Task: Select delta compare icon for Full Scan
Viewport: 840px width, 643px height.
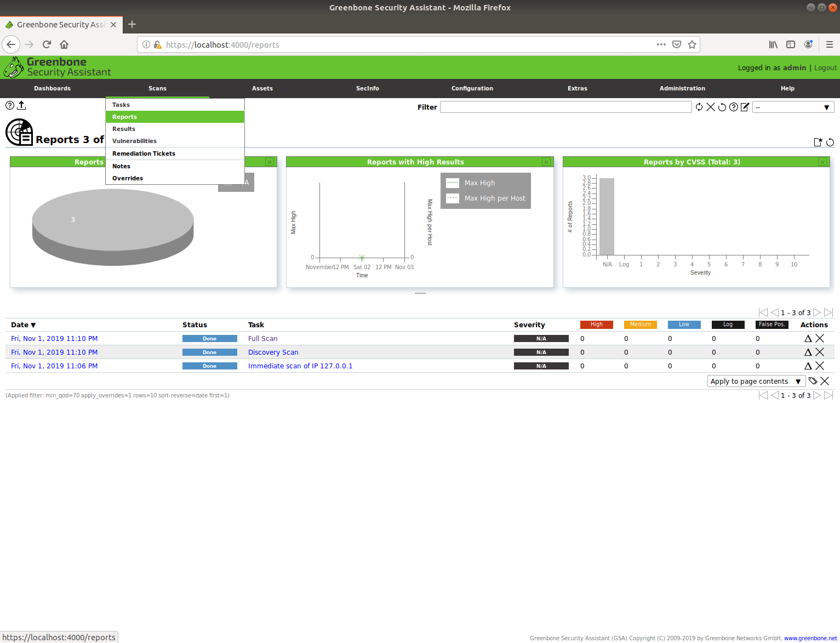Action: [x=808, y=339]
